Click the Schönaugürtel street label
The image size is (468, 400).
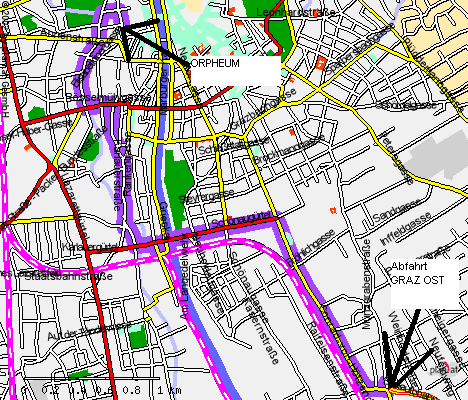242,220
